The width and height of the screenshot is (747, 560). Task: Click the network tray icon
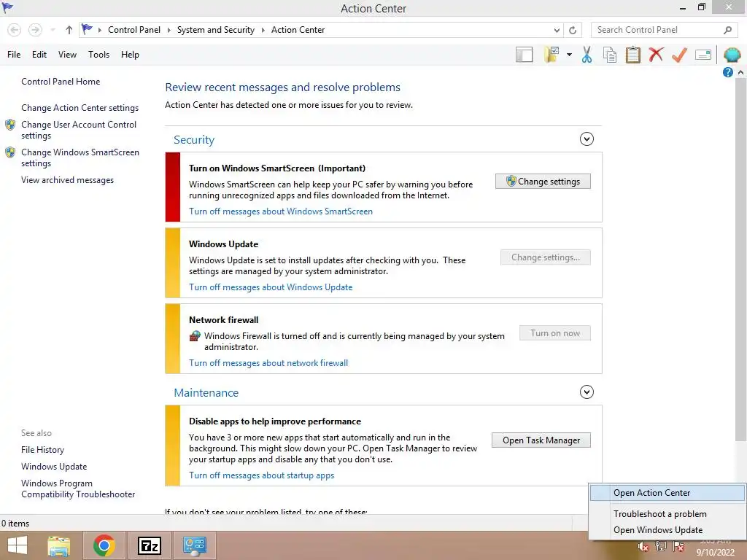pyautogui.click(x=661, y=546)
